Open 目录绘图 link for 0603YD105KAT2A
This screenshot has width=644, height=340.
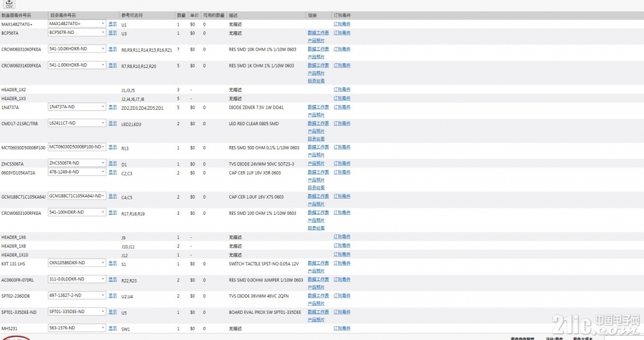pos(316,188)
